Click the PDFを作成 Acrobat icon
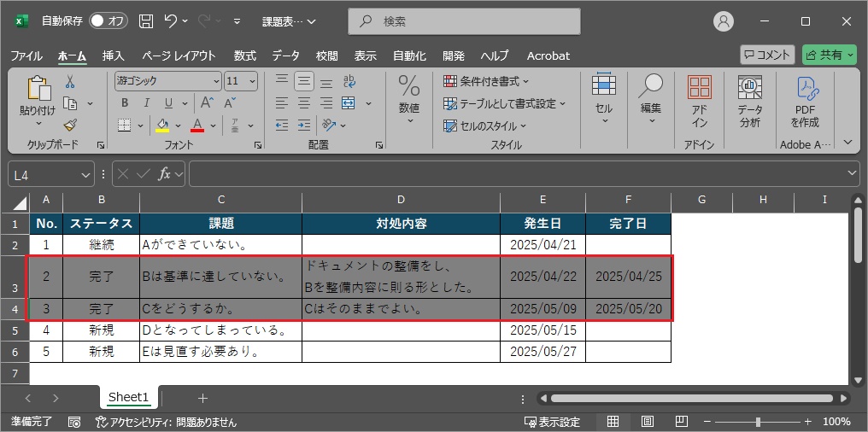 click(x=805, y=102)
